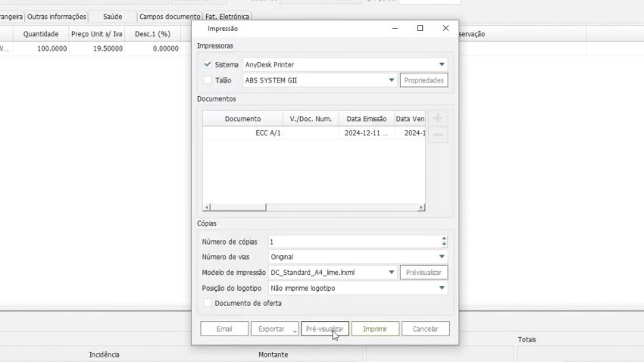Image resolution: width=644 pixels, height=362 pixels.
Task: Click the Email button
Action: pos(224,329)
